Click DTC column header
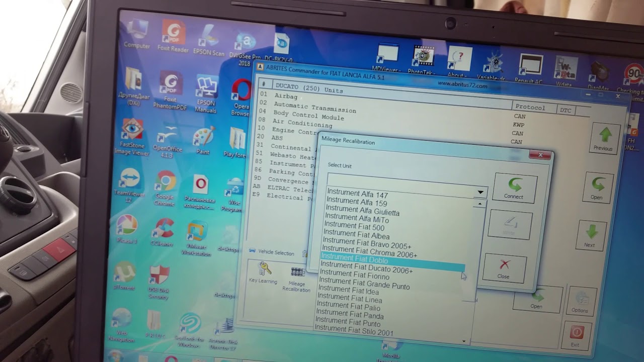Image resolution: width=644 pixels, height=362 pixels. (566, 110)
